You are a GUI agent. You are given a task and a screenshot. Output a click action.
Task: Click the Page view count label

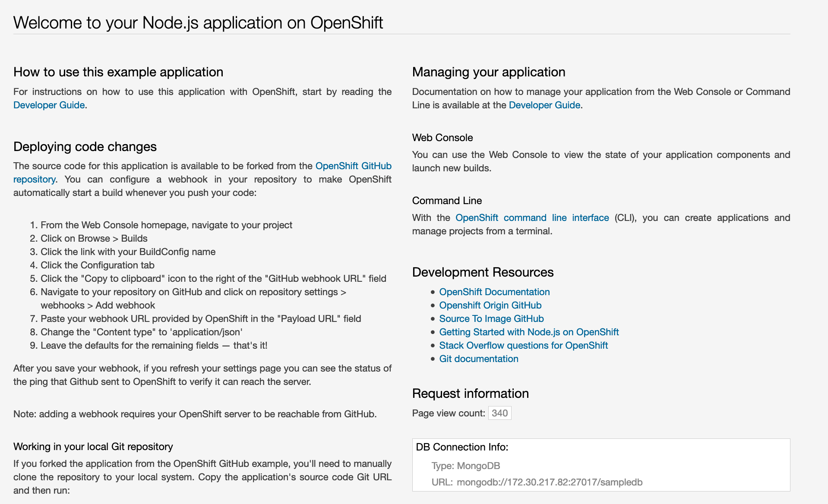pos(449,413)
